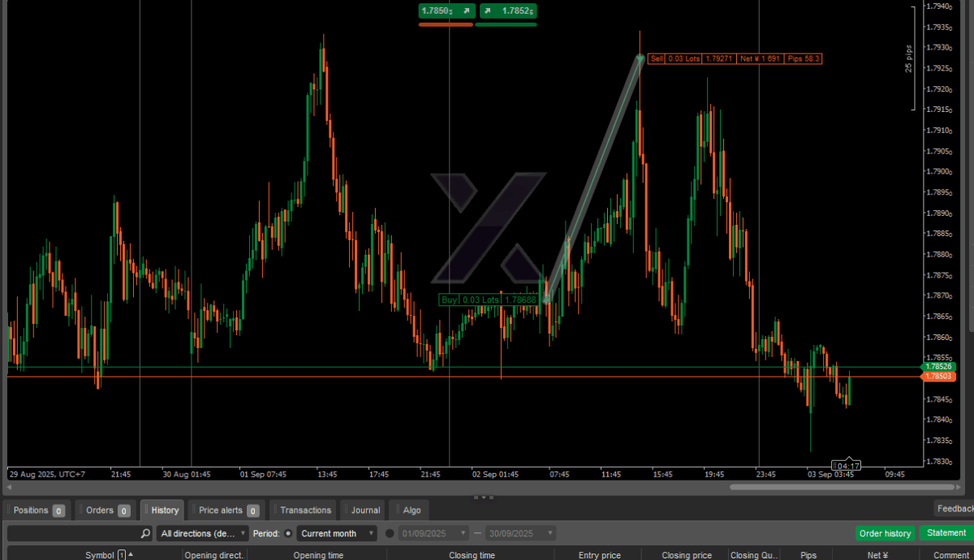Click the sell price button 1.7850
Viewport: 974px width, 560px height.
pos(446,11)
